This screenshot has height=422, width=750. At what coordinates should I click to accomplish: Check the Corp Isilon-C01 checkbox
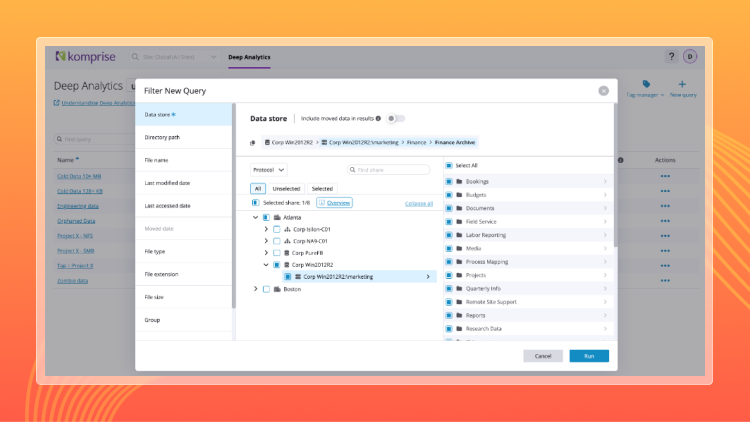click(277, 229)
